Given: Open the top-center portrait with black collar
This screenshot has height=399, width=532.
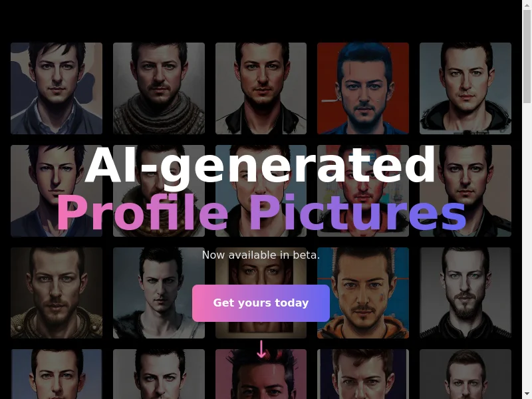Looking at the screenshot, I should 261,88.
